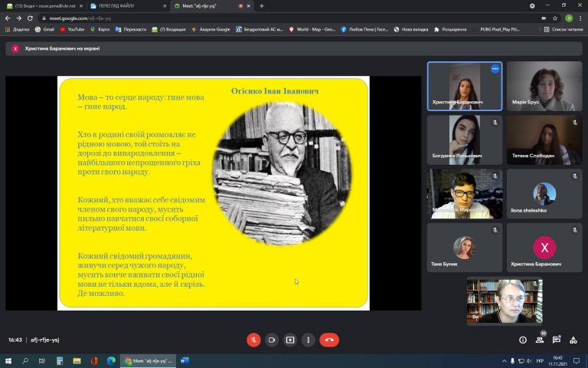Toggle the camera button off
Image resolution: width=588 pixels, height=368 pixels.
click(x=272, y=340)
